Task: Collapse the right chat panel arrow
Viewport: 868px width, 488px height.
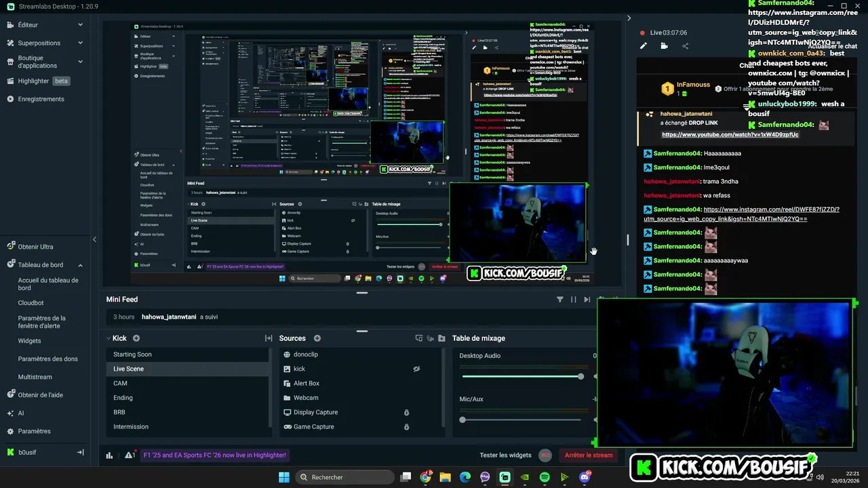Action: (x=629, y=18)
